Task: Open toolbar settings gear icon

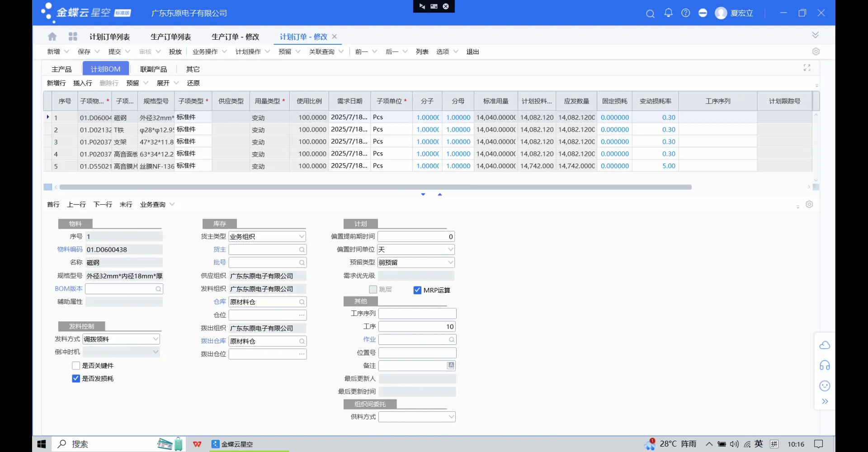Action: coord(816,52)
